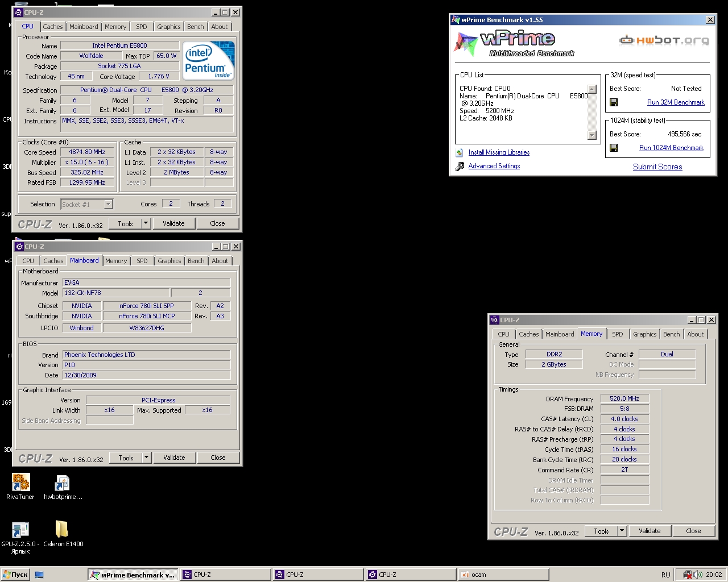Screen dimensions: 728x582
Task: Open Bench tab in Memory CPU-Z window
Action: click(x=671, y=334)
